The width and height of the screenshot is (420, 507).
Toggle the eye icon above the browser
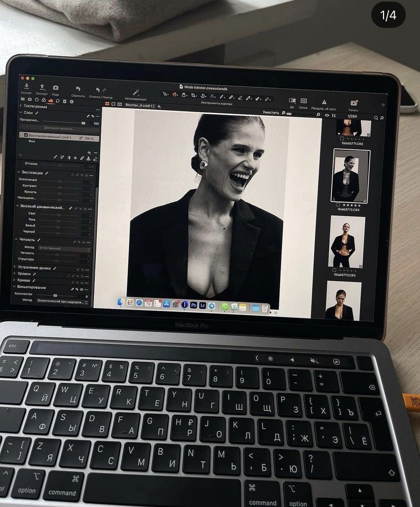tap(327, 116)
